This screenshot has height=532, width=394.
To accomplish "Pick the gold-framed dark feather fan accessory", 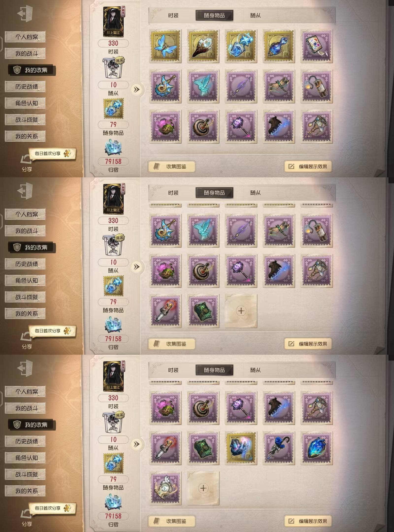I will pos(203,46).
